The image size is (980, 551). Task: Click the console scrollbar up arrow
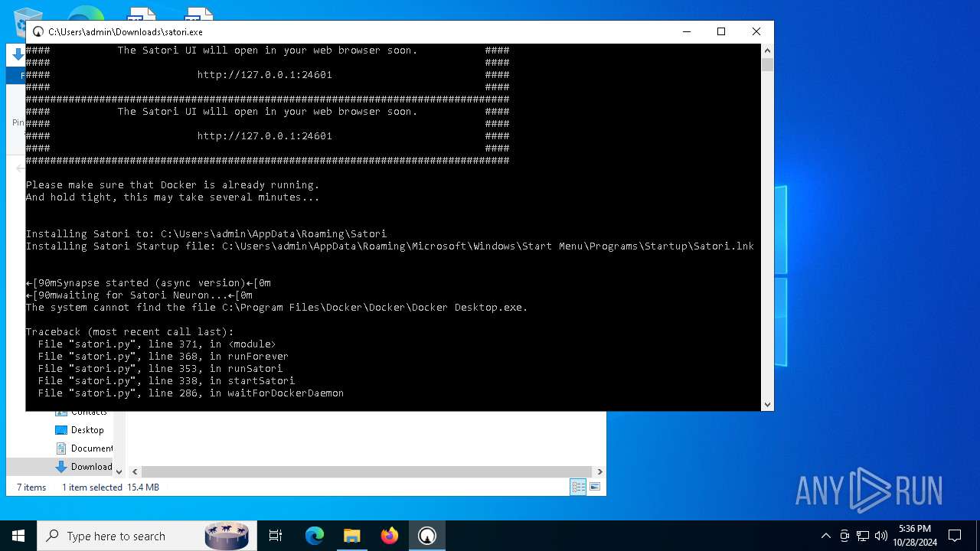point(767,51)
